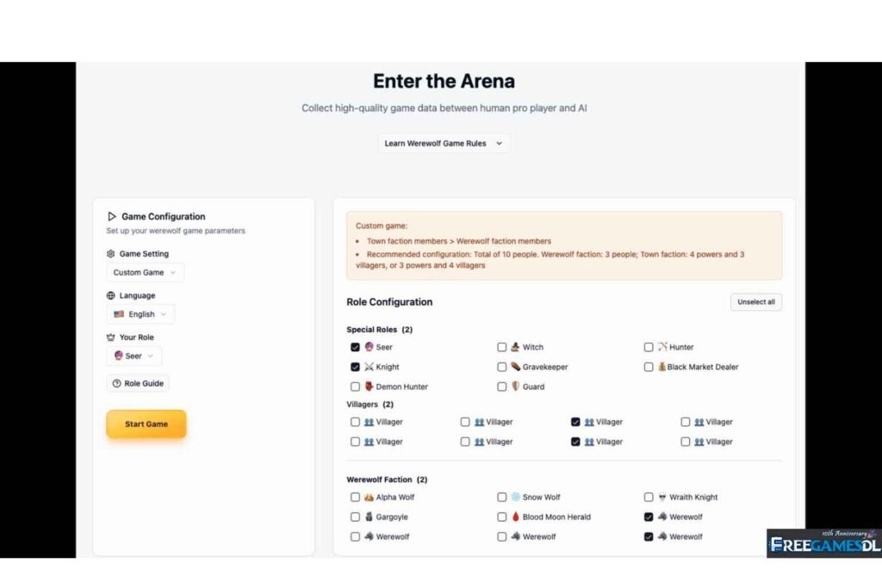Click the Guard shield icon
Image resolution: width=882 pixels, height=588 pixels.
[x=515, y=387]
